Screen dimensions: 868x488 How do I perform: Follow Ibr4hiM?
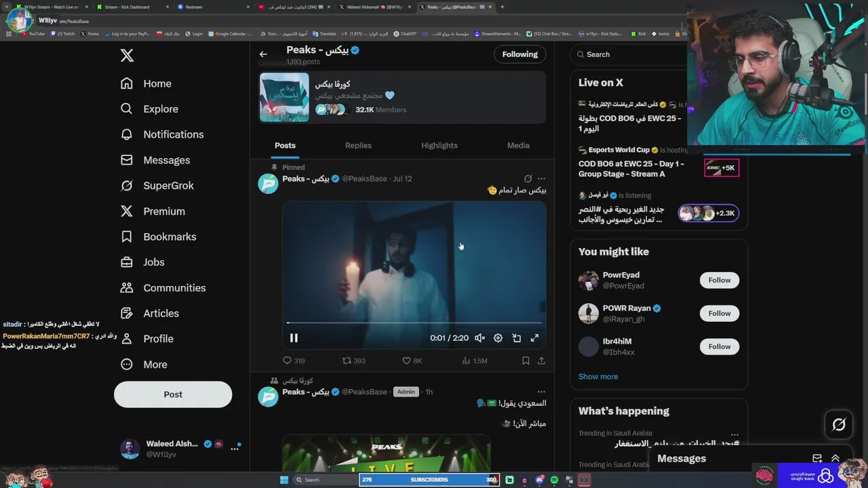(719, 347)
